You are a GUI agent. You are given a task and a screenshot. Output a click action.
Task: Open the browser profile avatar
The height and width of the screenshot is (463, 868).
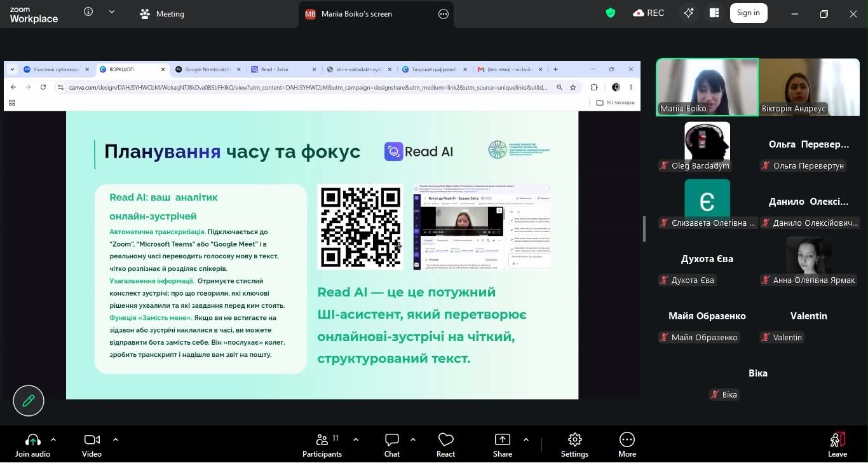[x=616, y=87]
